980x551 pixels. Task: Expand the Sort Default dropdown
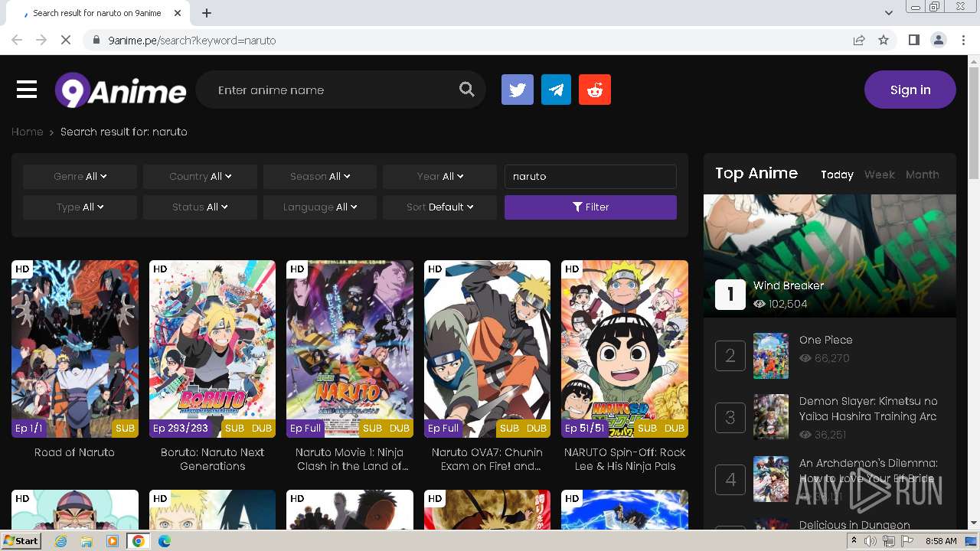point(440,207)
